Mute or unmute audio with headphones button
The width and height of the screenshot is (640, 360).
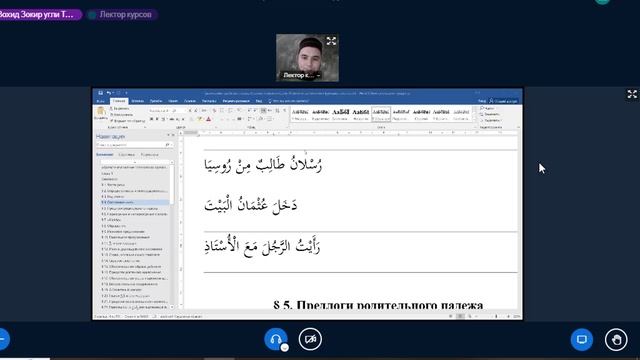pyautogui.click(x=276, y=339)
